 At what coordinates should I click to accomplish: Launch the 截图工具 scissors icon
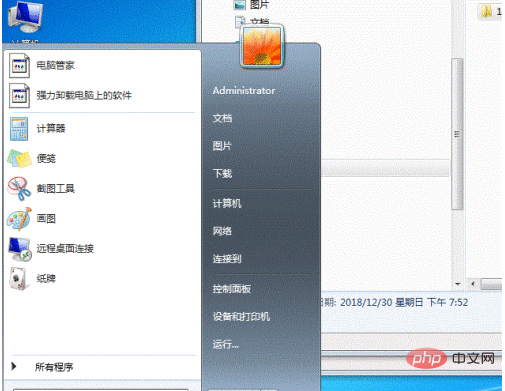click(19, 189)
